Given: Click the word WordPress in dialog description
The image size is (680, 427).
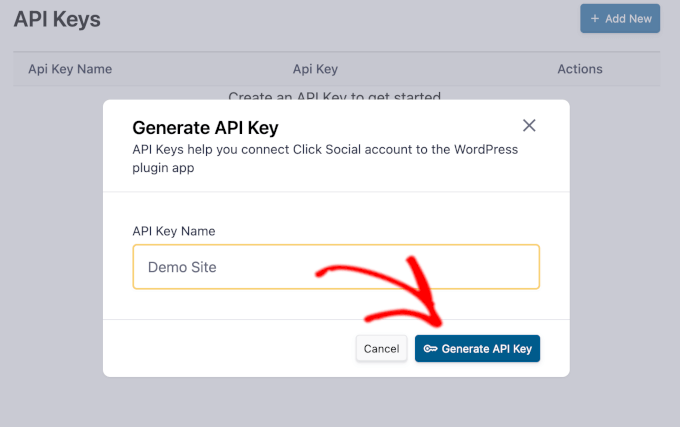Looking at the screenshot, I should coord(484,150).
